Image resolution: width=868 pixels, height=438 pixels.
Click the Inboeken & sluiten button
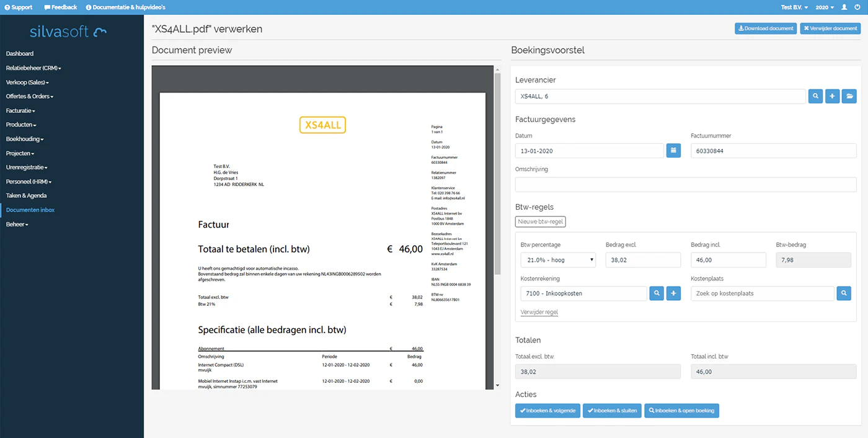[x=612, y=410]
